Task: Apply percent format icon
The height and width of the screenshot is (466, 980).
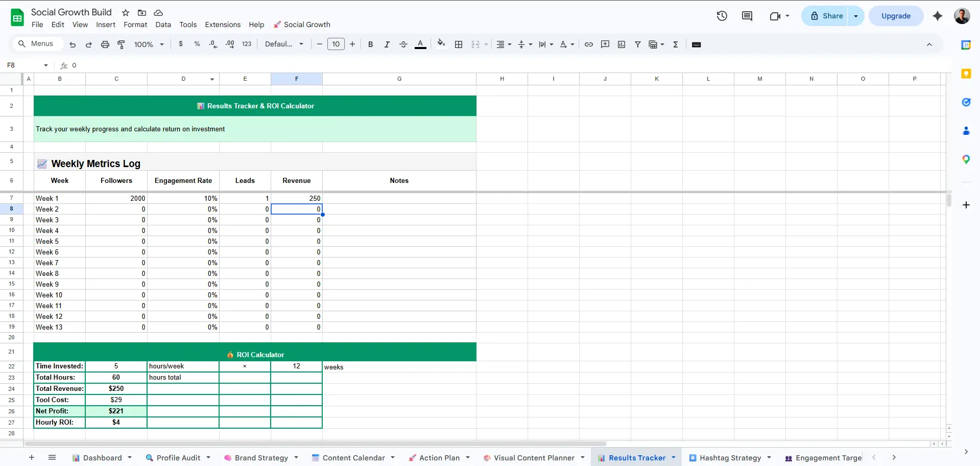Action: [x=197, y=44]
